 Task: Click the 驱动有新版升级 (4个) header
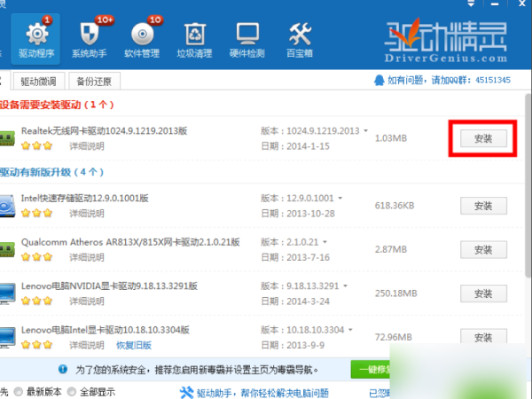coord(51,172)
